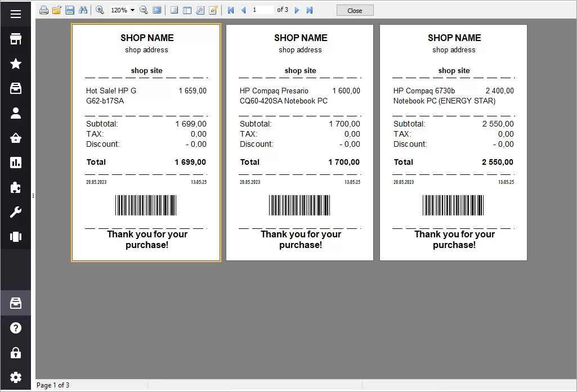
Task: Zoom in with the magnifier plus icon
Action: 100,10
